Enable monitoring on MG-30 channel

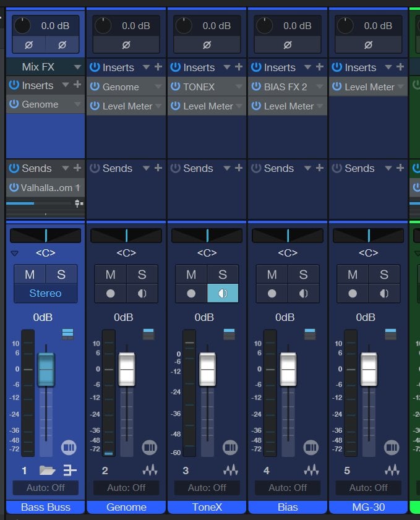(x=384, y=293)
